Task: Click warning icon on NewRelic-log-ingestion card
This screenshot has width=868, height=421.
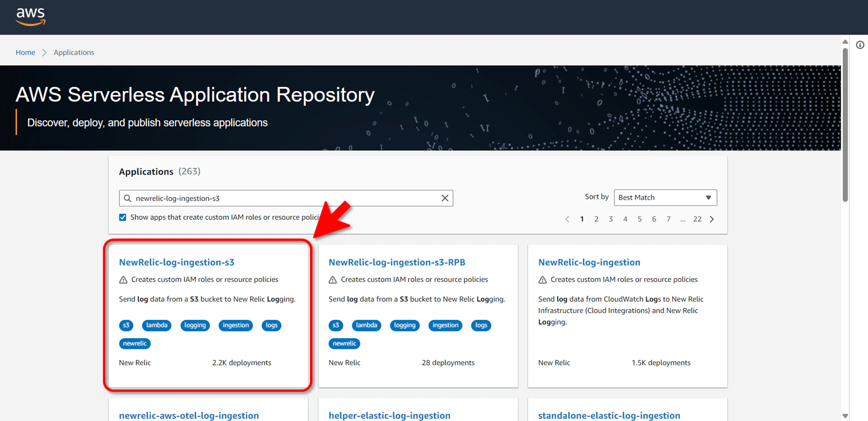Action: click(542, 280)
